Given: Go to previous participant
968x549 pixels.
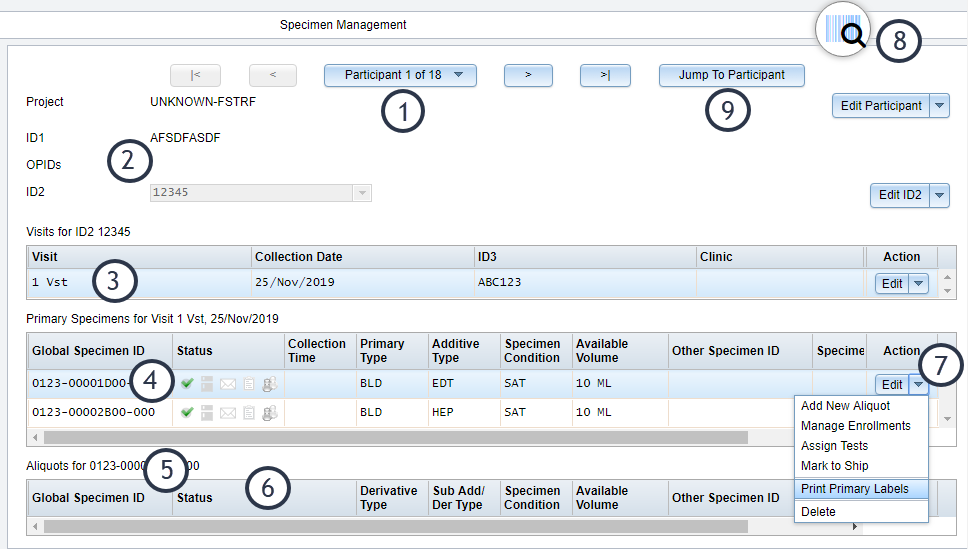Looking at the screenshot, I should pos(273,75).
